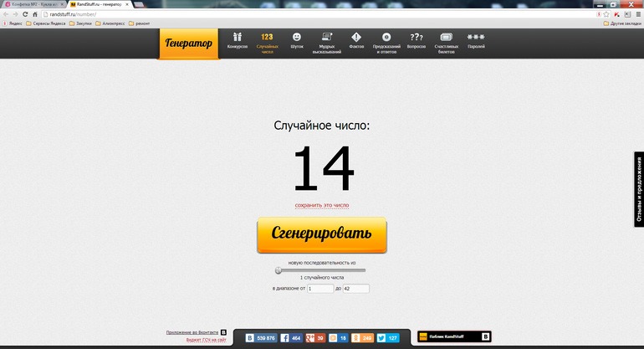Click the Twitter share counter button
Screen dimensions: 644x349
point(388,337)
